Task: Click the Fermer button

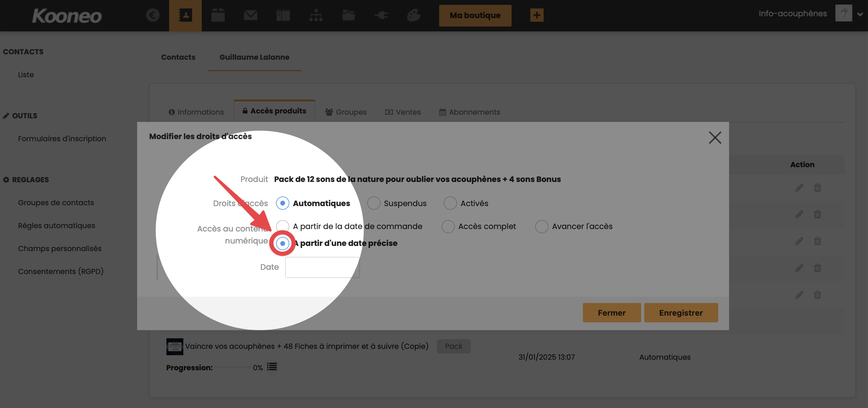Action: pyautogui.click(x=612, y=313)
